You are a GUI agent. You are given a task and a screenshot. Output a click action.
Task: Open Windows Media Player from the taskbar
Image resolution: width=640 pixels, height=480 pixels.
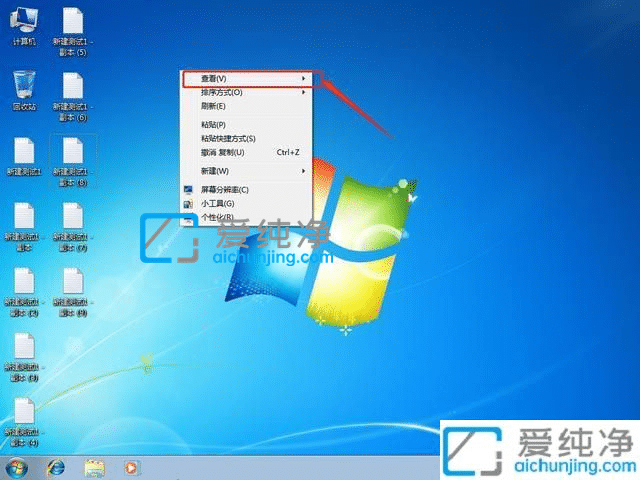132,468
